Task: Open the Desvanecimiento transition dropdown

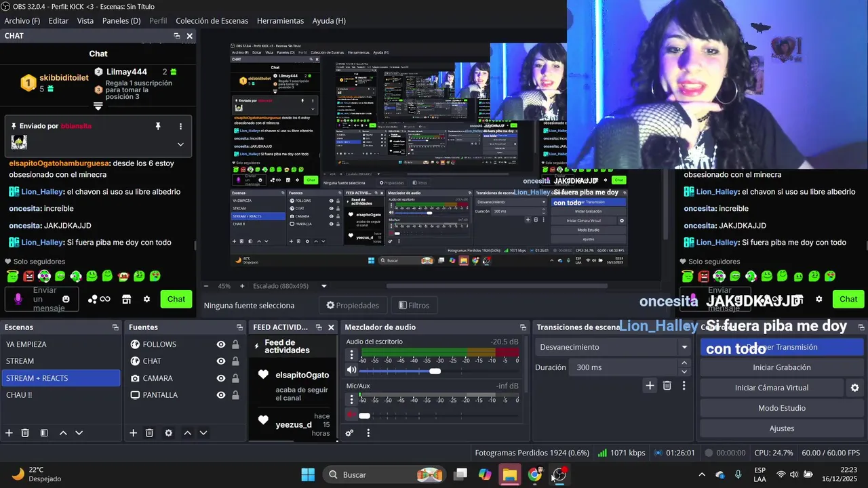Action: (x=612, y=347)
